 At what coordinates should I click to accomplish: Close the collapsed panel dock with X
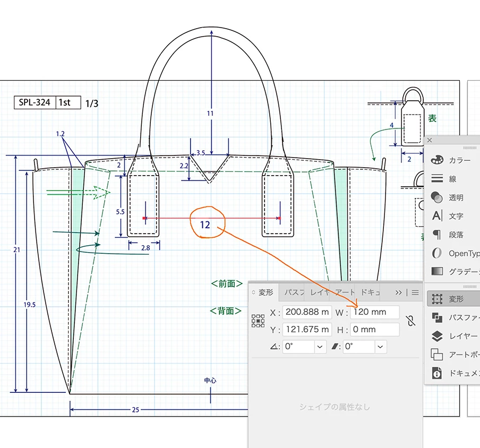(x=430, y=140)
